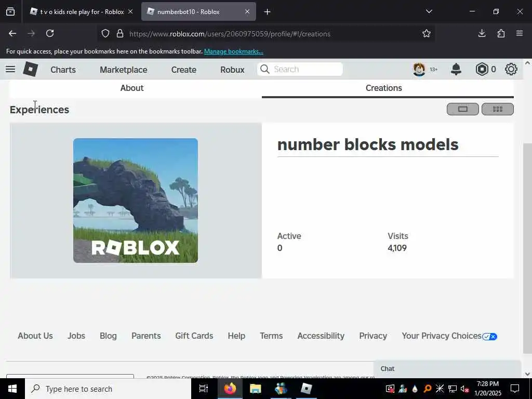
Task: Open the Roblox app in taskbar
Action: 307,389
